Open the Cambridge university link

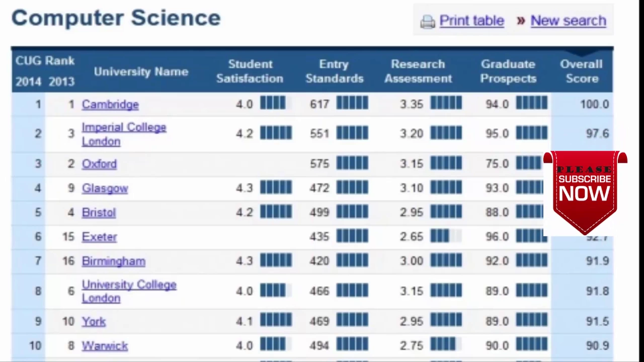click(110, 105)
